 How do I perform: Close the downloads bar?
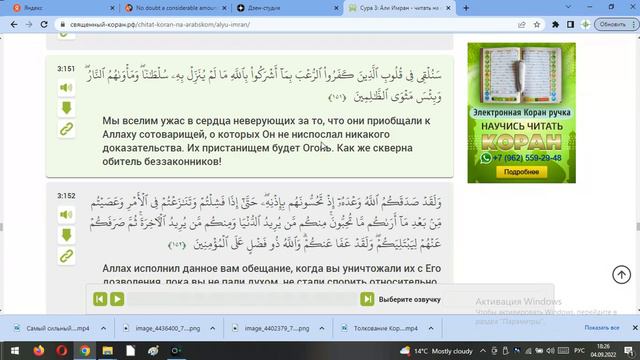tap(635, 328)
